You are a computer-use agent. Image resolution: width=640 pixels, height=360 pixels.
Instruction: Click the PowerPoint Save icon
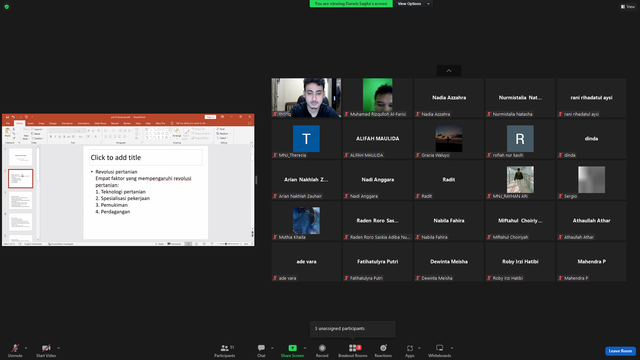7,117
